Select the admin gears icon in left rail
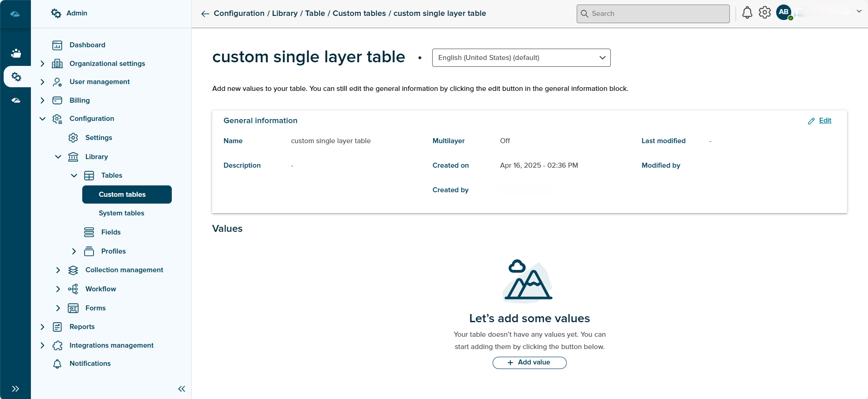The width and height of the screenshot is (868, 399). (16, 77)
